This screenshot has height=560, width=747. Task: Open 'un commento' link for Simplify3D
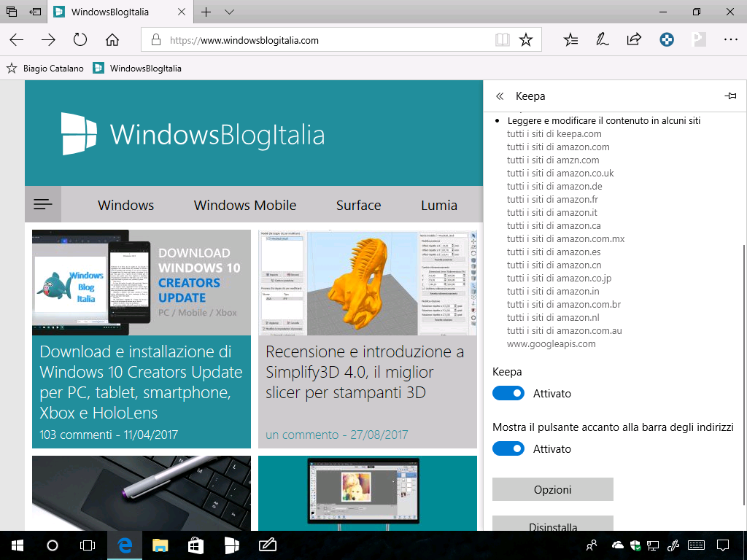tap(302, 435)
